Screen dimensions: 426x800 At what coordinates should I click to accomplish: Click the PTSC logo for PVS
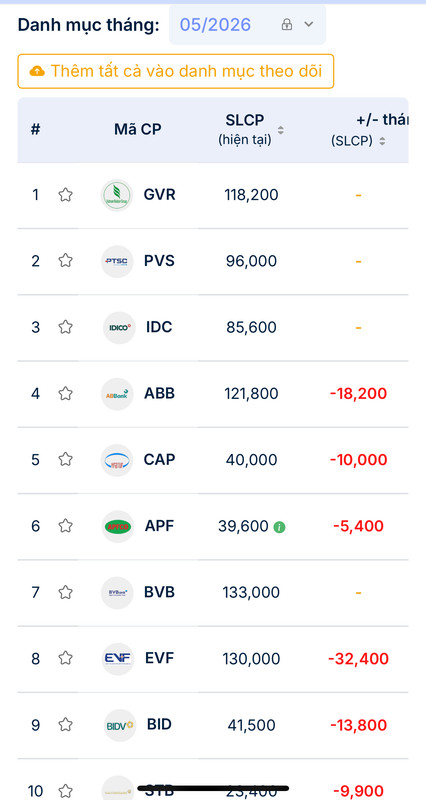point(117,261)
